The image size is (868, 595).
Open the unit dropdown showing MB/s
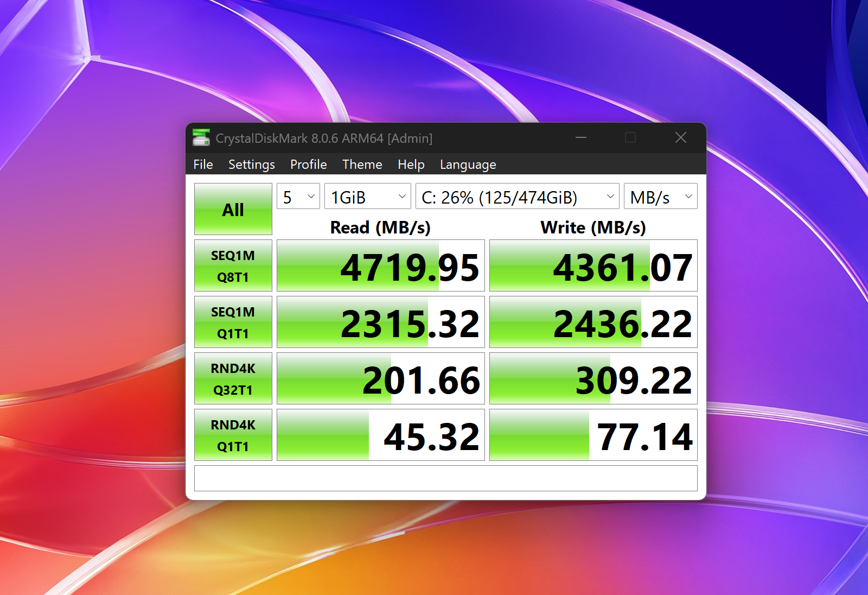[661, 197]
